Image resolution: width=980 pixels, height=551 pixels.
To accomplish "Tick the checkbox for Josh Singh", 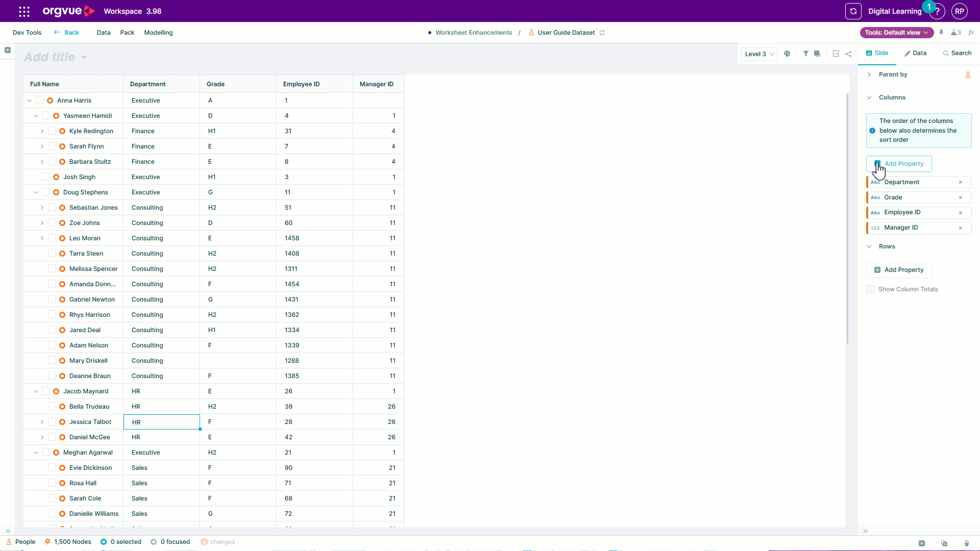I will pyautogui.click(x=46, y=177).
